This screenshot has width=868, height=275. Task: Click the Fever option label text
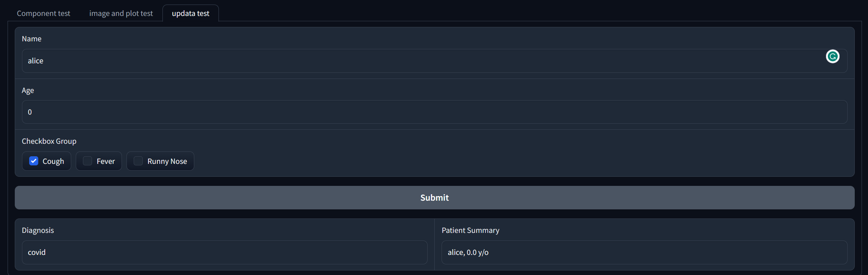pyautogui.click(x=106, y=161)
